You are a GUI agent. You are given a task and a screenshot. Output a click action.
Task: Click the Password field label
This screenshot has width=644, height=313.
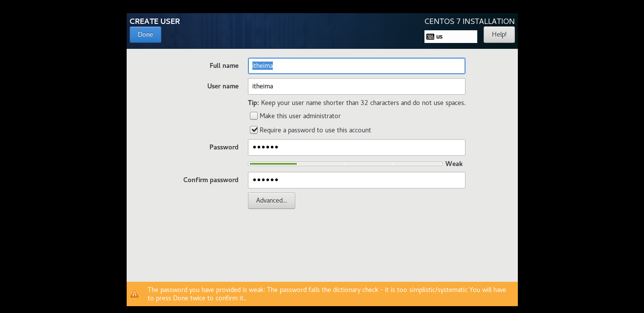224,147
